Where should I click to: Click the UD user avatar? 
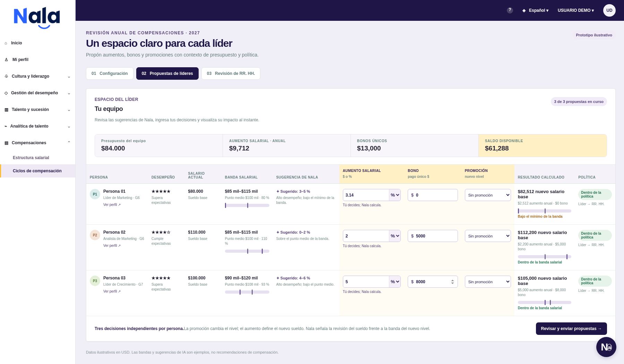609,10
